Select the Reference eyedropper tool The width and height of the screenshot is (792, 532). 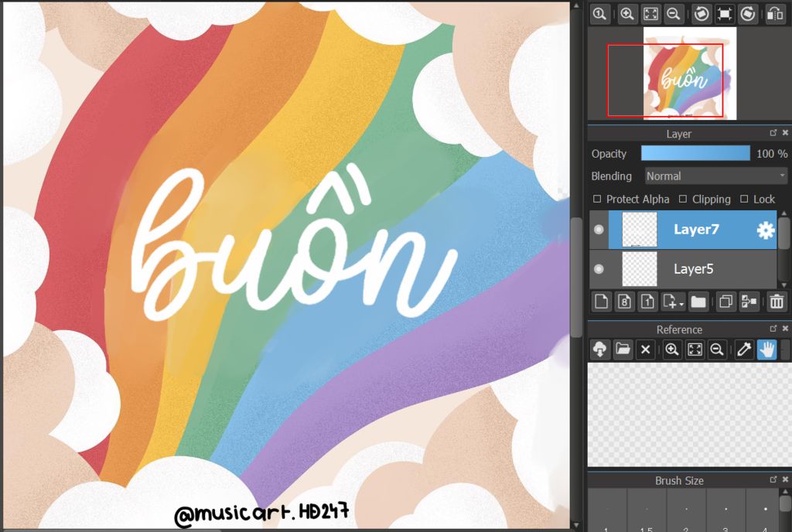[x=744, y=350]
